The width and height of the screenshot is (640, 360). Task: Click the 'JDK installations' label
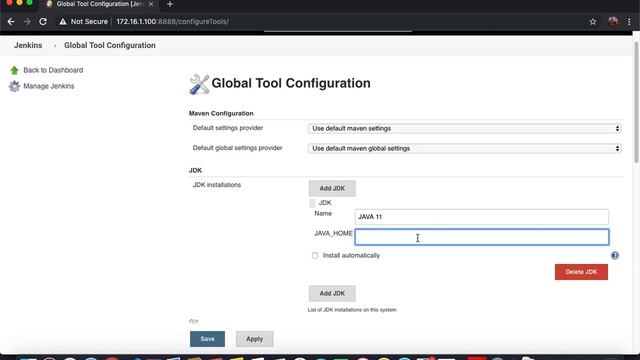[x=217, y=185]
